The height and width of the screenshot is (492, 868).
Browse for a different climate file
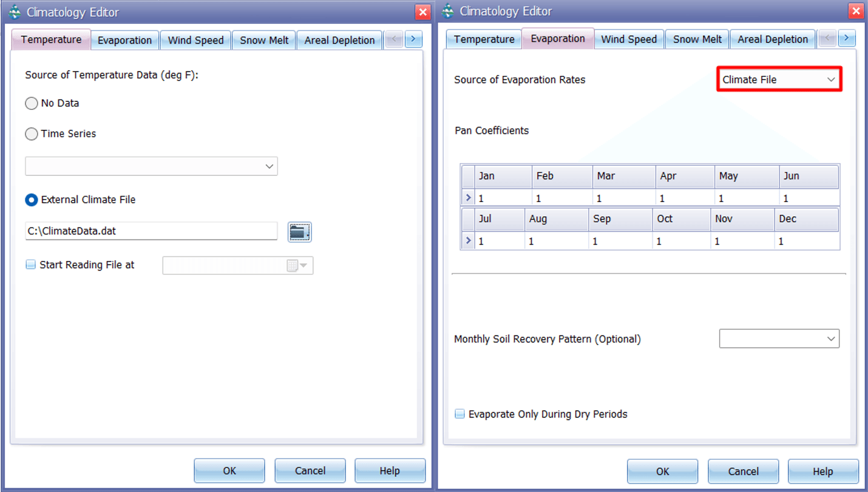[299, 232]
